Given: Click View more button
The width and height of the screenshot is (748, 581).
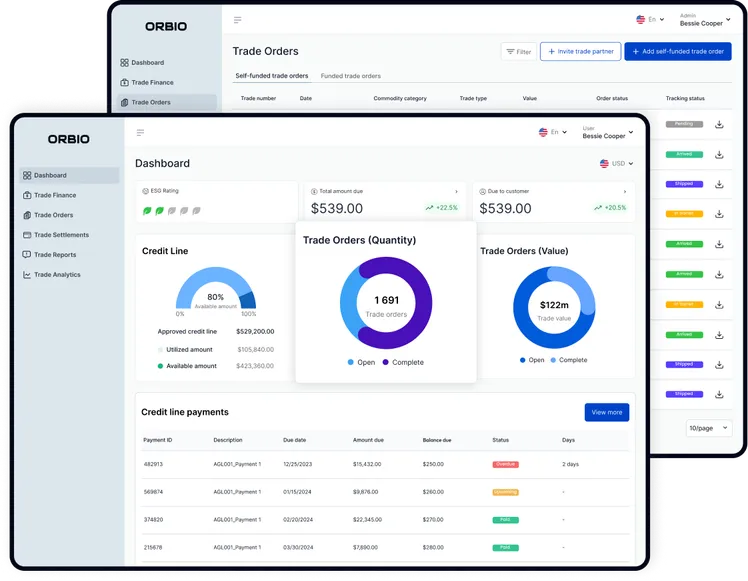Looking at the screenshot, I should click(x=607, y=412).
